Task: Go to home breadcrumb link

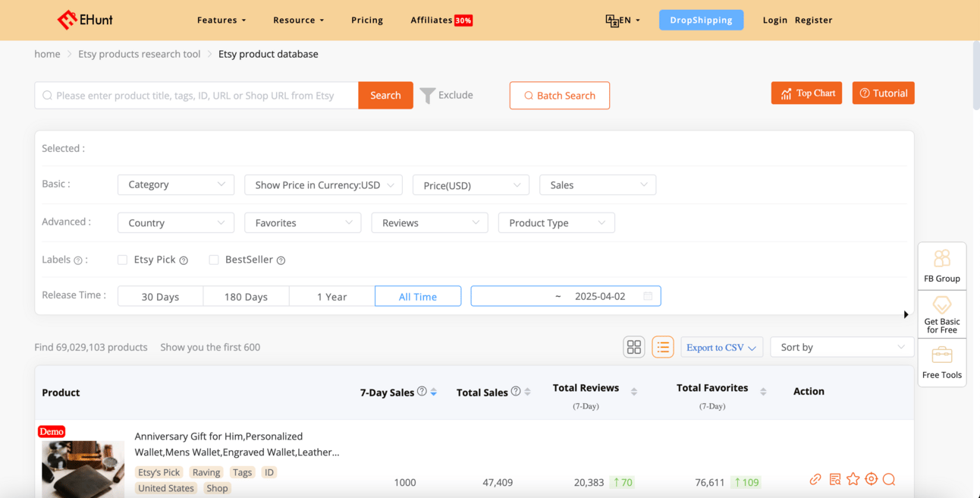Action: pyautogui.click(x=47, y=54)
